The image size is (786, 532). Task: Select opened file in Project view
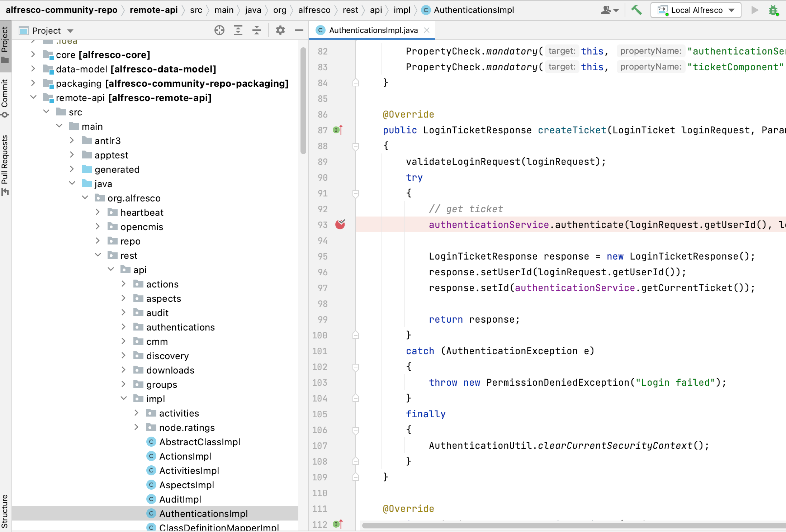point(219,30)
